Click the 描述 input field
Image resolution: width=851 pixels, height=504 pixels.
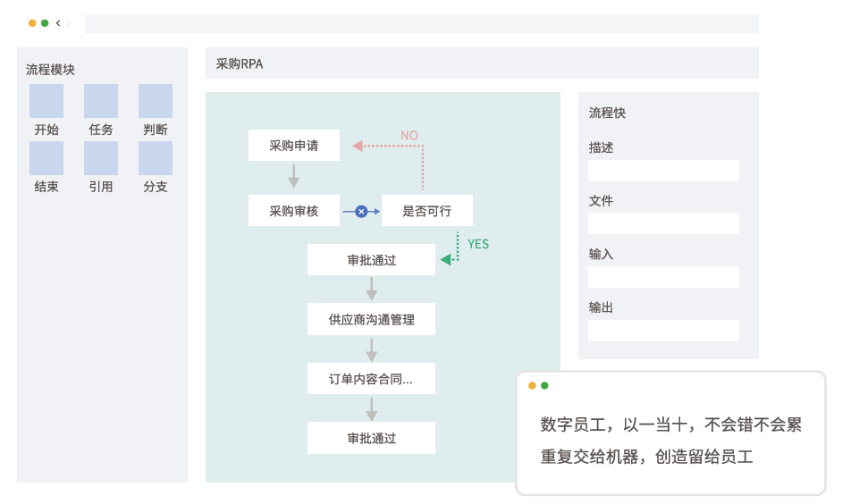click(x=663, y=171)
